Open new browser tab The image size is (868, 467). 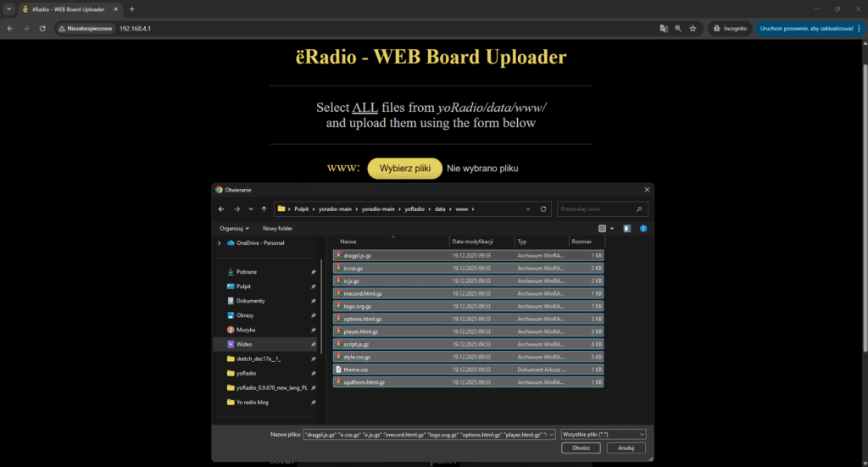tap(131, 8)
